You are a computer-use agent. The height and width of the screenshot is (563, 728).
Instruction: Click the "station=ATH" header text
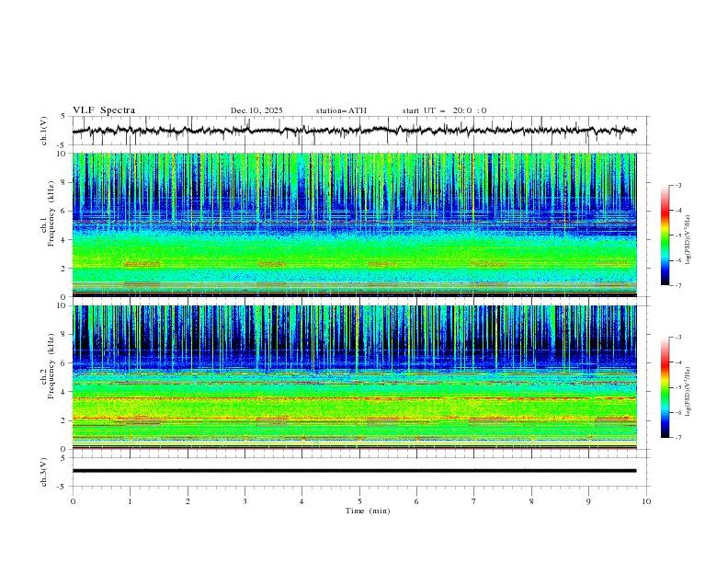coord(341,110)
